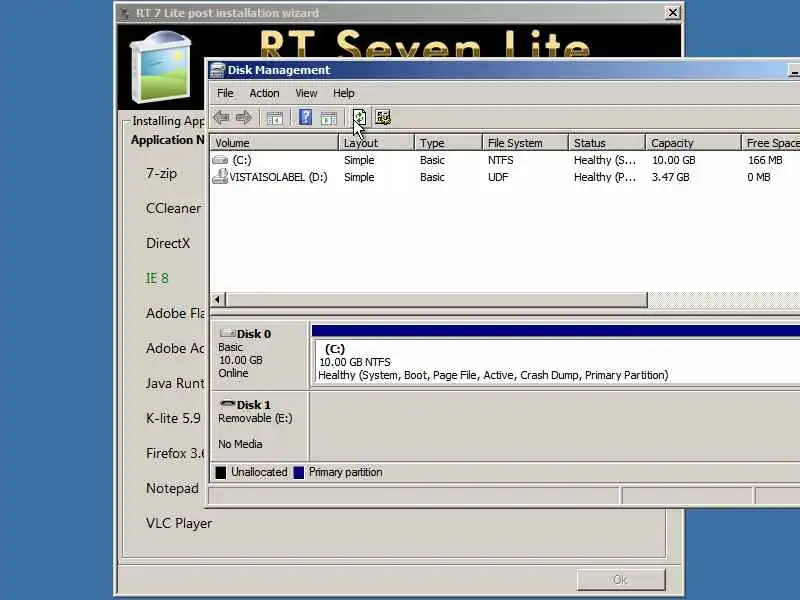The image size is (800, 600).
Task: Open Help via blue question mark icon
Action: pyautogui.click(x=305, y=117)
